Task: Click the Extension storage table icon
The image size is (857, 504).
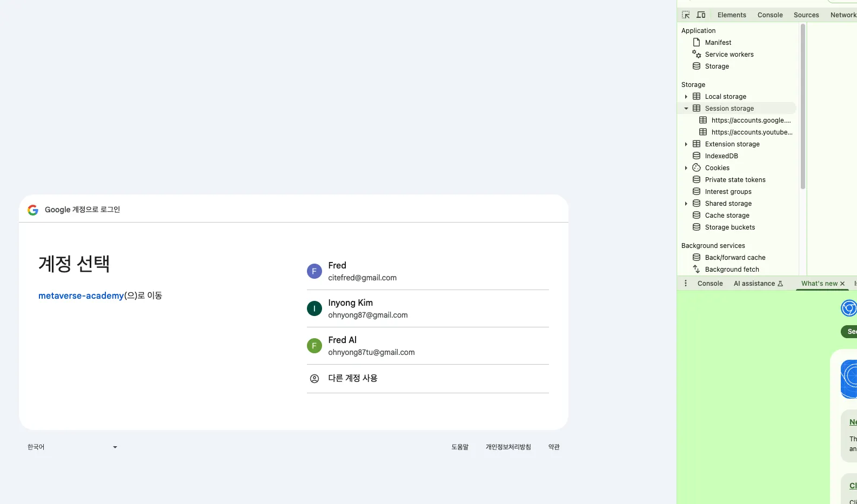Action: (x=697, y=144)
